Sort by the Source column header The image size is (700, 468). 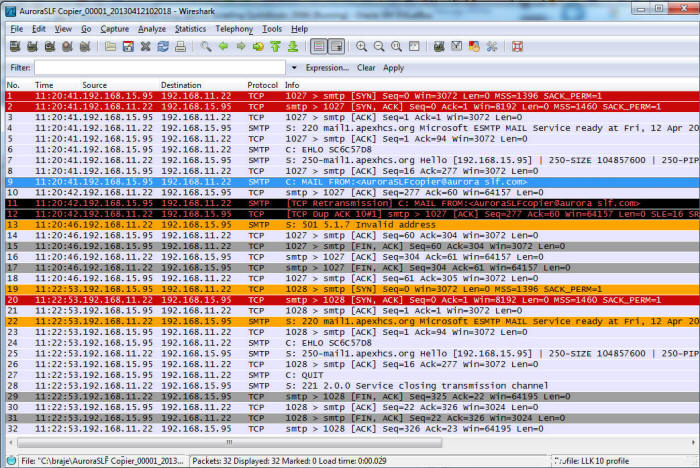(95, 85)
